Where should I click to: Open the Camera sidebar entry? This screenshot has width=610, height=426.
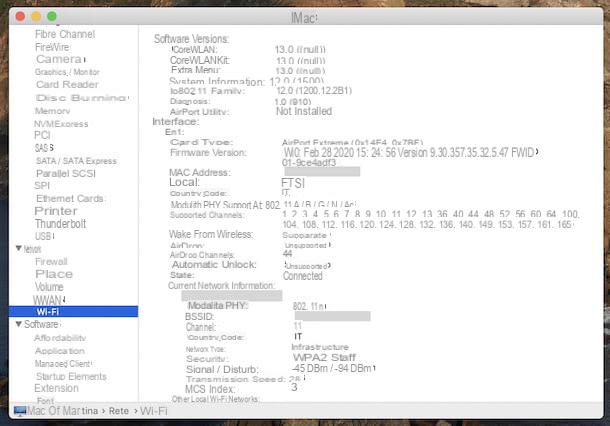coord(60,59)
